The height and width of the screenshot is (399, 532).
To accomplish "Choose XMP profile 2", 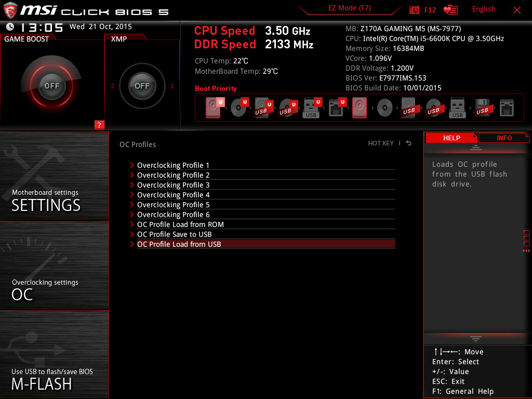I will point(112,86).
